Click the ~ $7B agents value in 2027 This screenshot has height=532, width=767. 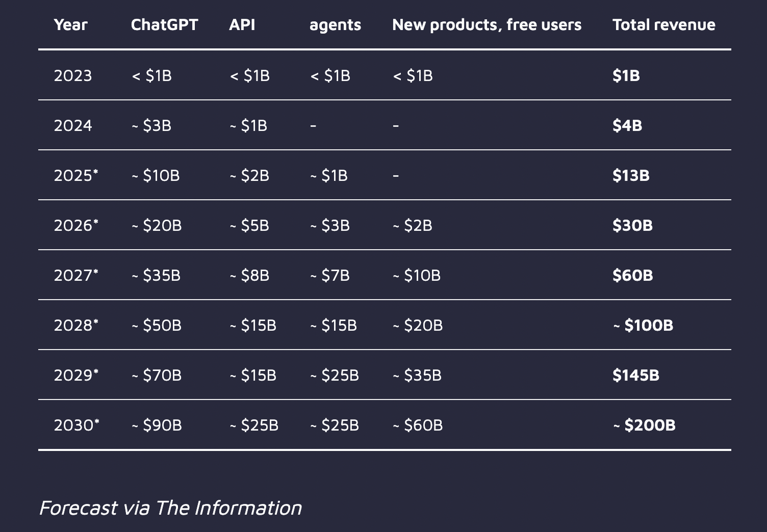tap(330, 275)
